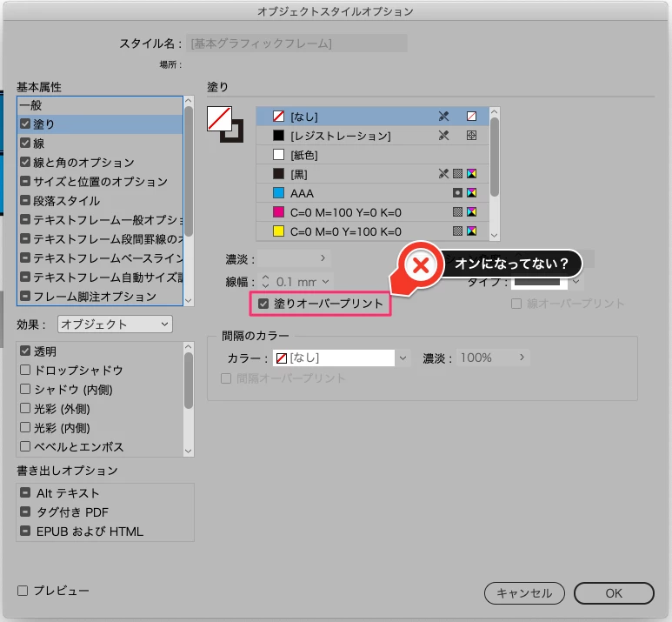Screen dimensions: 672x622
Task: Toggle the 線 attribute checkbox
Action: point(25,143)
